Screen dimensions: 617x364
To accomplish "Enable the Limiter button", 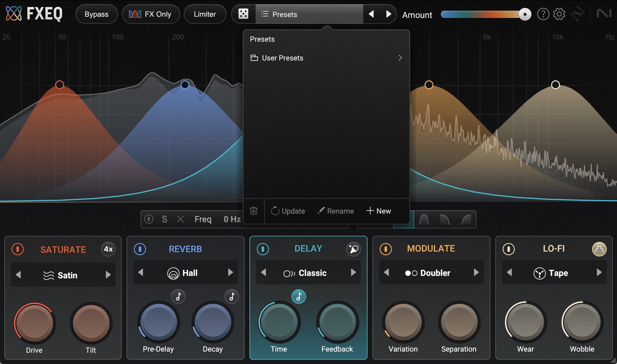I will pyautogui.click(x=205, y=14).
